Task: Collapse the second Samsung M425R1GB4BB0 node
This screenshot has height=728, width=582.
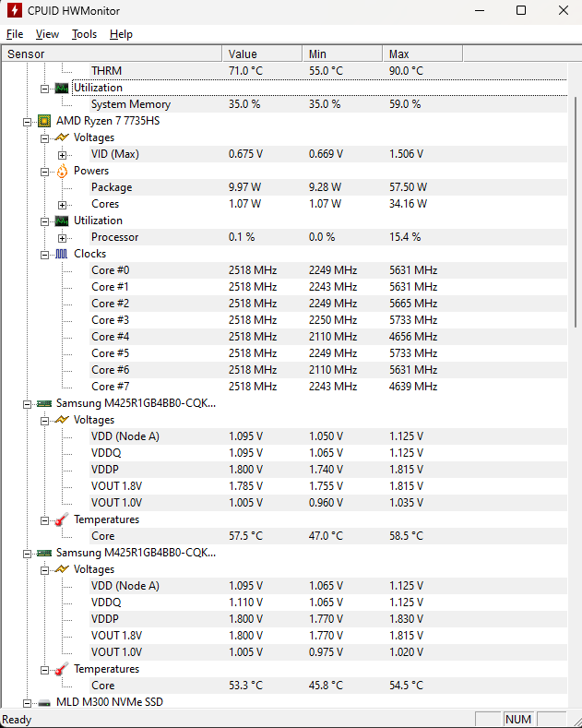Action: (28, 554)
